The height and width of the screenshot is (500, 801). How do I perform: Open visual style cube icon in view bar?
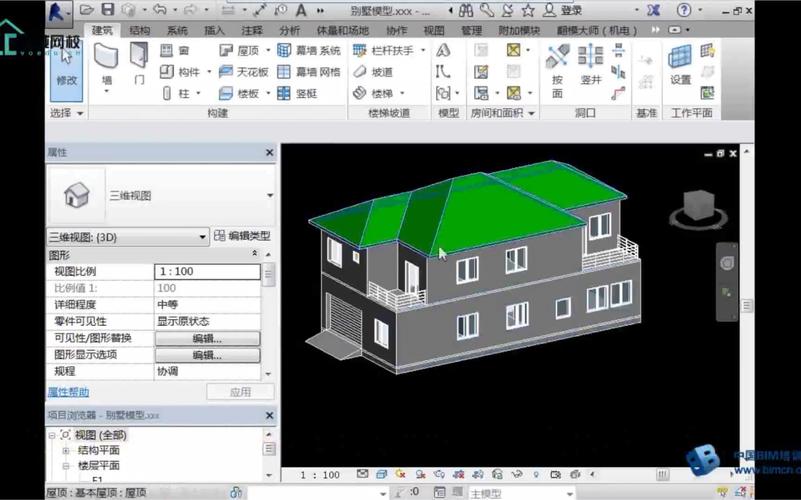[x=382, y=474]
